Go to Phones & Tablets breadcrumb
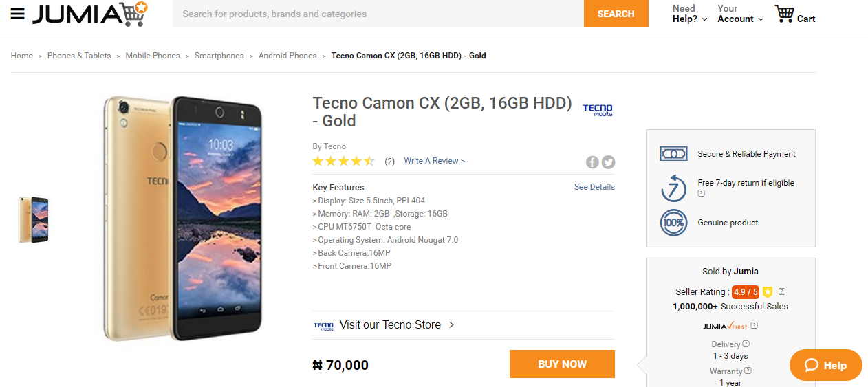Screen dimensions: 868x387 79,56
